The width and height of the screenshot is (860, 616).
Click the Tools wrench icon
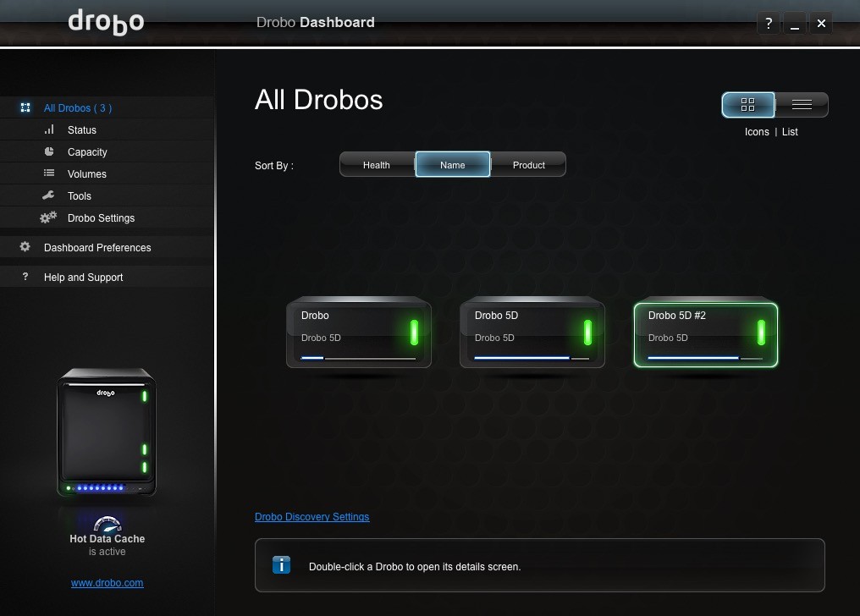(x=48, y=195)
